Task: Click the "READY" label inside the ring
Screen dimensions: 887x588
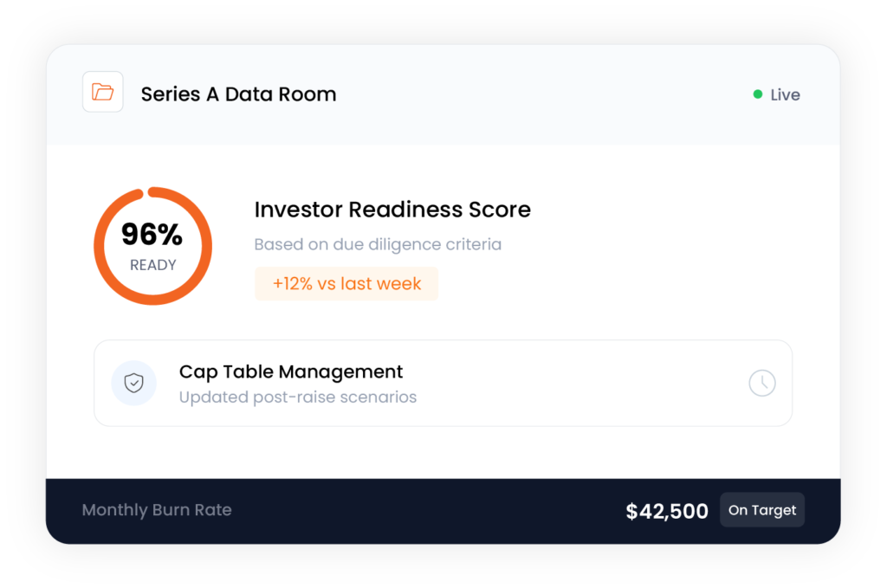Action: [x=153, y=266]
